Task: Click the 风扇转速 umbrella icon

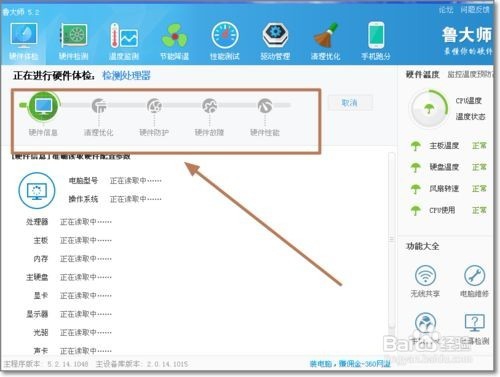Action: tap(415, 189)
